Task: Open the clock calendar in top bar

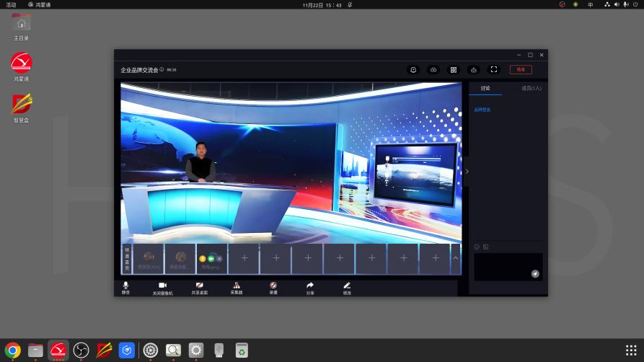Action: click(x=322, y=5)
